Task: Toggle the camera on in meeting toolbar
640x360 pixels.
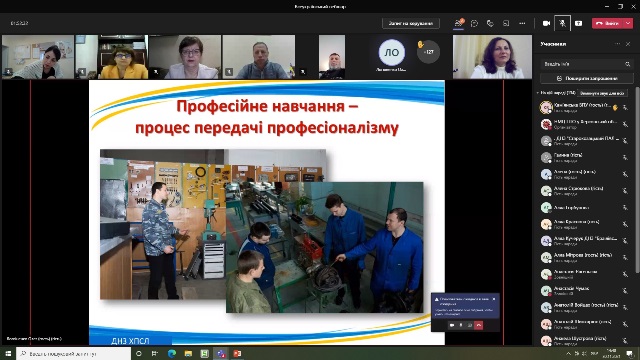Action: click(x=546, y=23)
